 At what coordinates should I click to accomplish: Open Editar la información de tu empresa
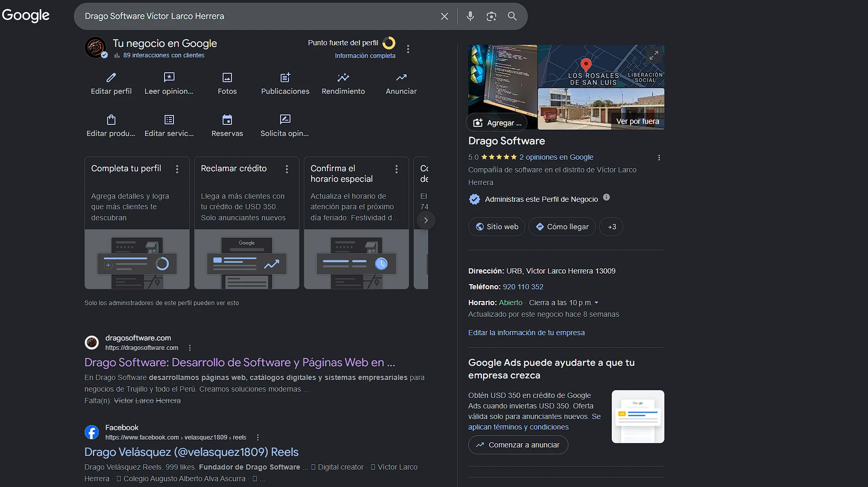pos(526,333)
